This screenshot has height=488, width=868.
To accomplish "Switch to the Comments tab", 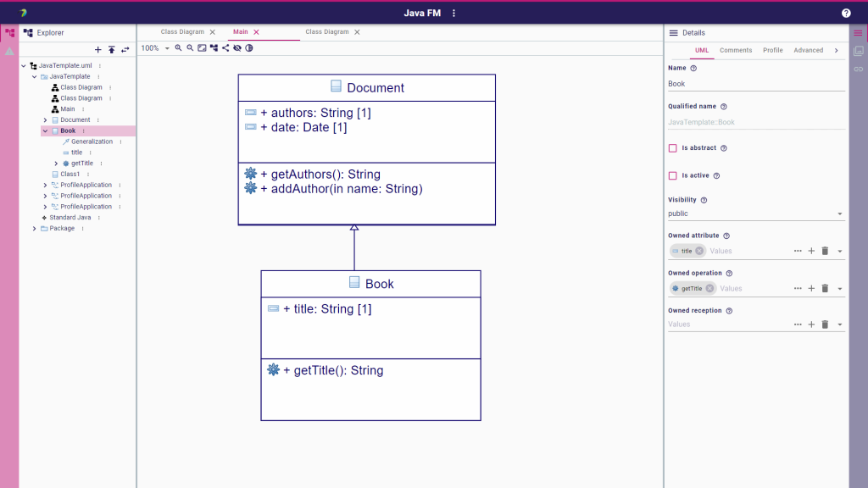I will 736,50.
